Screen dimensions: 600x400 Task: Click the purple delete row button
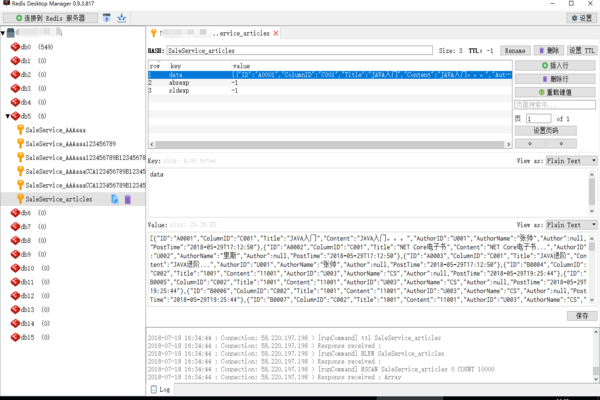(x=555, y=79)
